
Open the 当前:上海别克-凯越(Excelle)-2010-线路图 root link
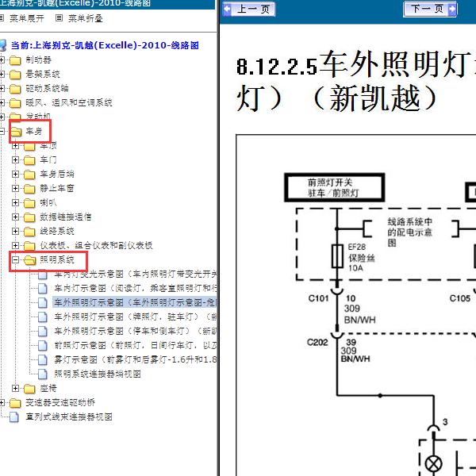tap(105, 45)
